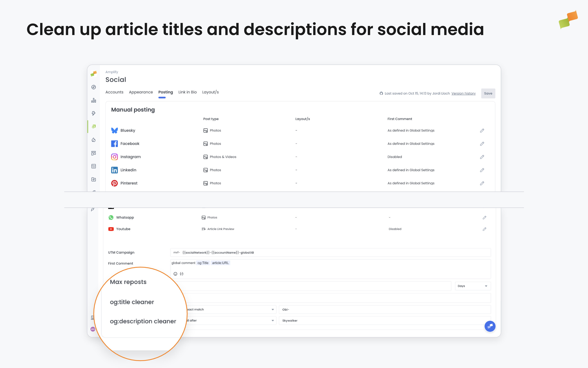Switch to the Appearance tab

coord(141,92)
